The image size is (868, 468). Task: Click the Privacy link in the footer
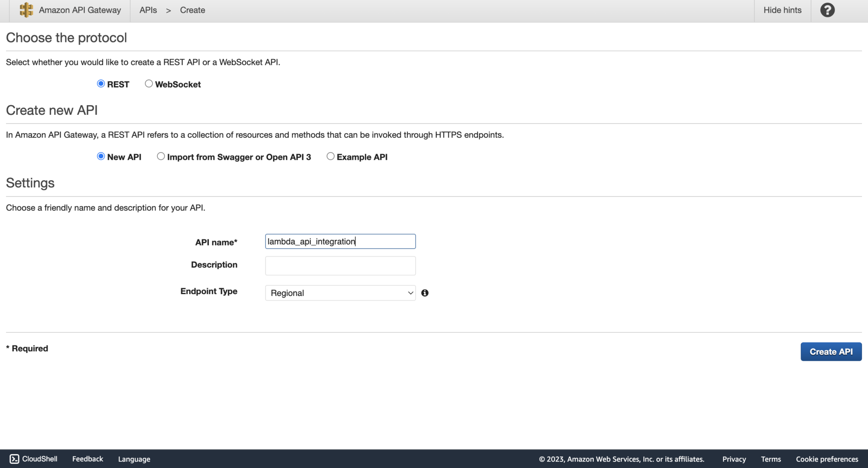coord(734,459)
